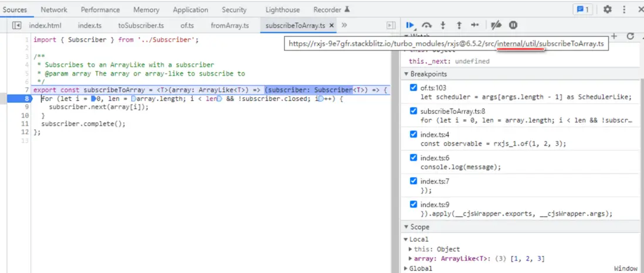Open the Memory panel
This screenshot has width=644, height=273.
click(x=146, y=9)
